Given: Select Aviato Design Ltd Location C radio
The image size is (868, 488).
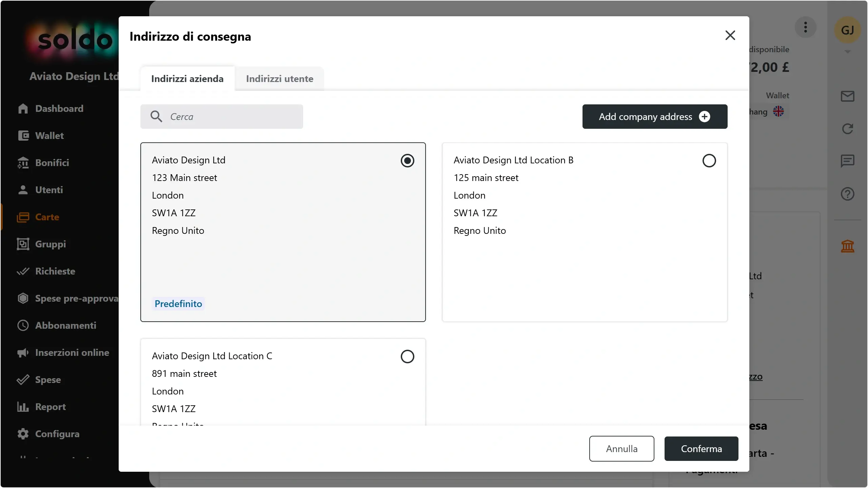Looking at the screenshot, I should coord(407,357).
